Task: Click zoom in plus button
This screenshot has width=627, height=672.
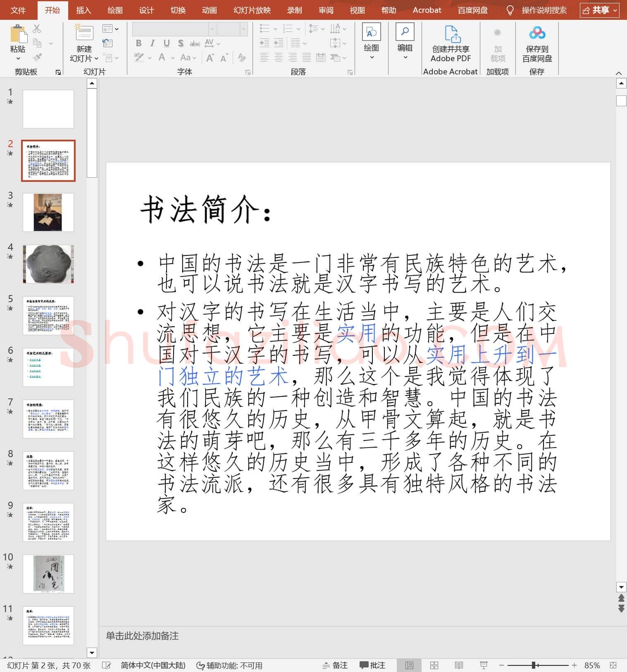Action: 574,665
